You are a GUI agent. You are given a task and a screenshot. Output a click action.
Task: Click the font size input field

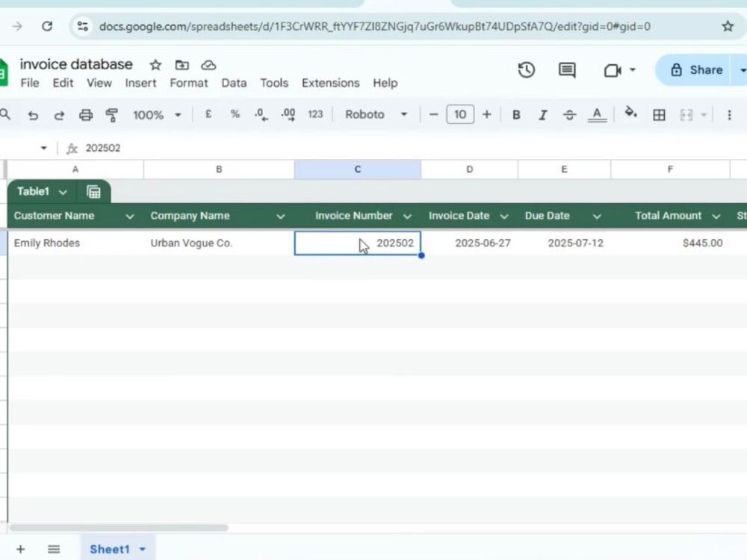click(459, 114)
